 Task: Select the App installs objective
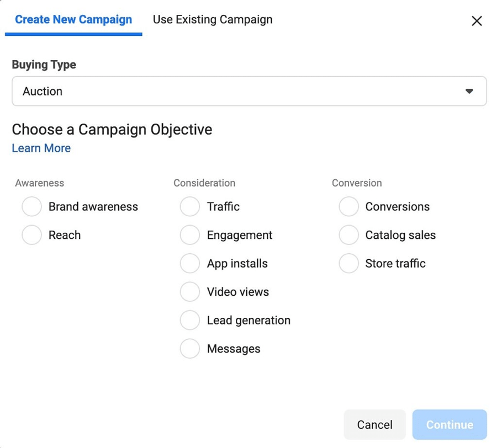[190, 263]
